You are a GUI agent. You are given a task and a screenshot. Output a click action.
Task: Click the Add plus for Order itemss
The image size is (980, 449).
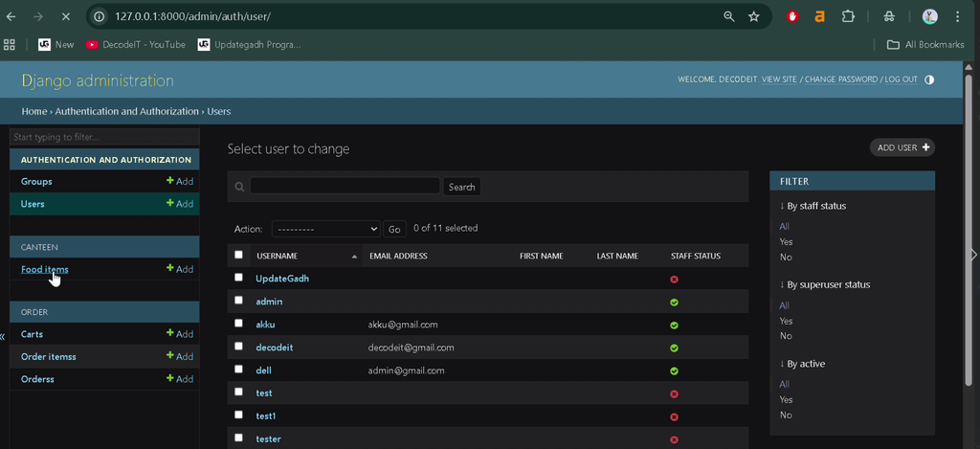[x=180, y=356]
